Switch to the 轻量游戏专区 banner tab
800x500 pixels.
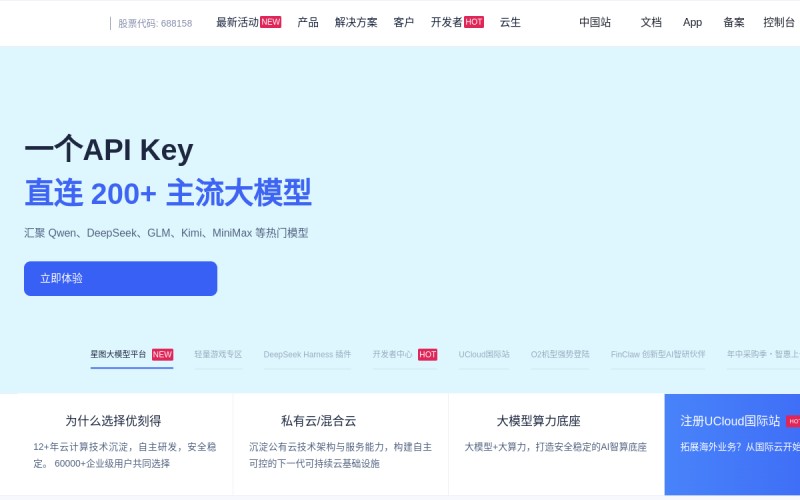pos(218,354)
